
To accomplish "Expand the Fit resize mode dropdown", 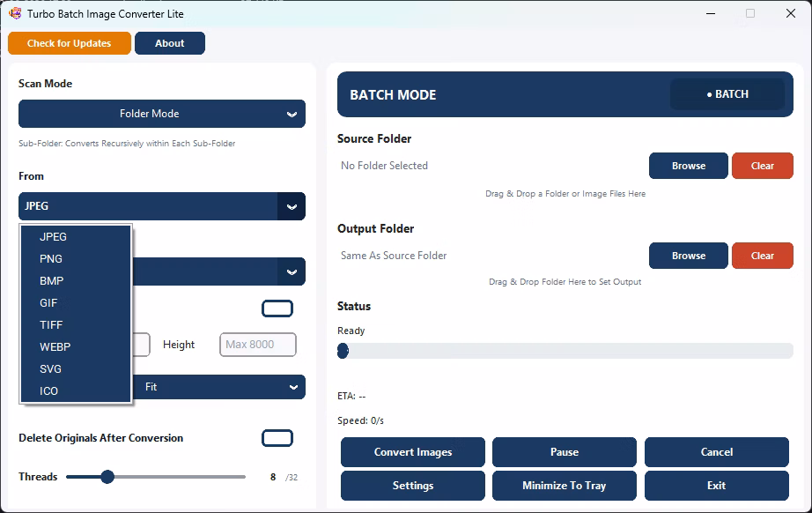I will click(218, 387).
